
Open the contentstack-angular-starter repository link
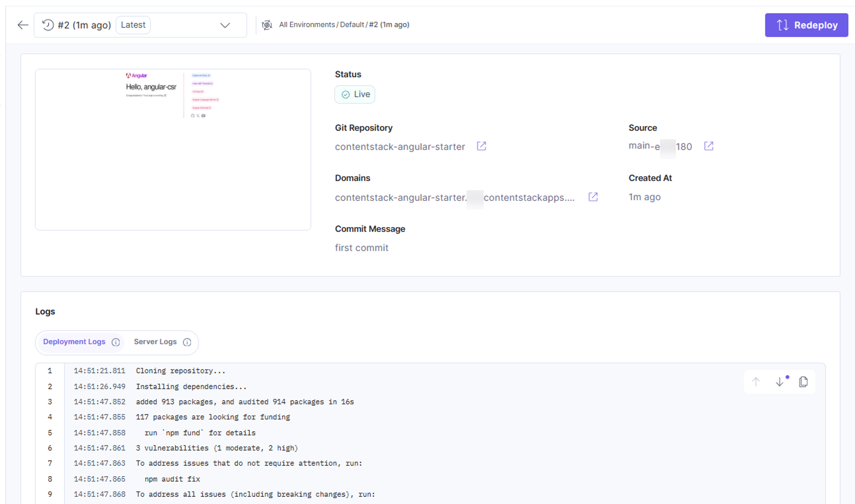click(400, 147)
